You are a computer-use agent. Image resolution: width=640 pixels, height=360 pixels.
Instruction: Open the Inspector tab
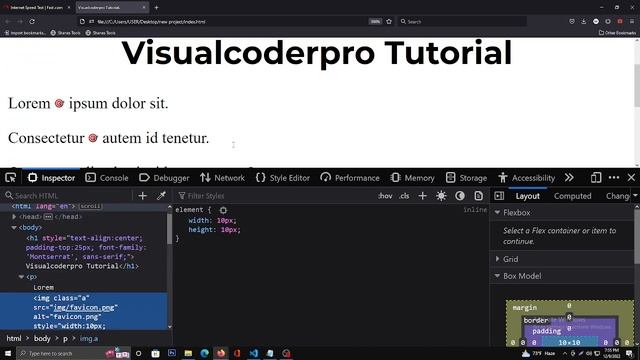click(x=51, y=178)
